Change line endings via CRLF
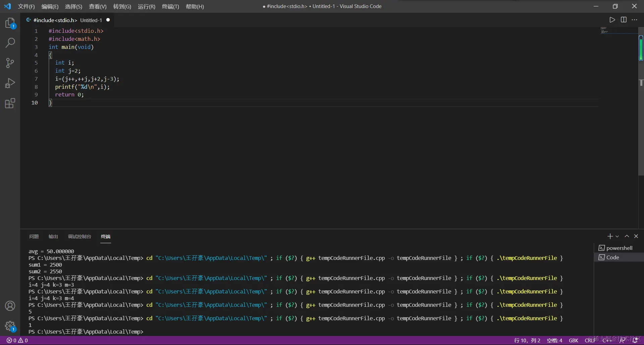The height and width of the screenshot is (345, 644). [590, 340]
